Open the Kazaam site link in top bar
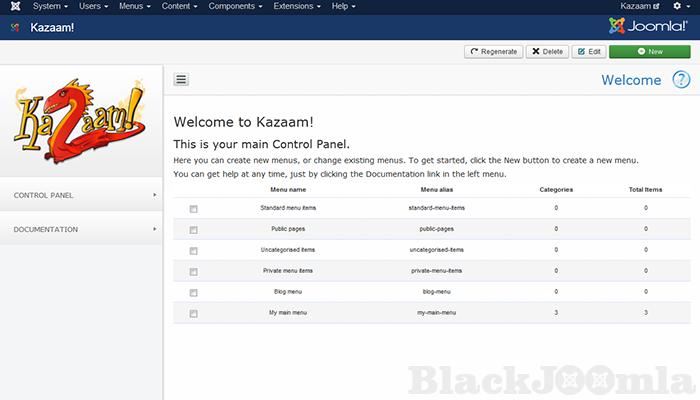Screen dimensions: 700x400 (x=640, y=6)
